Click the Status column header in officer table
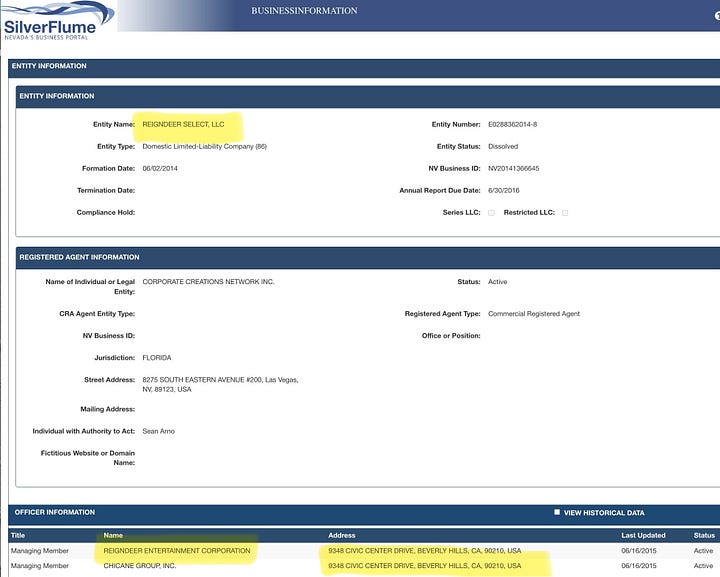Image resolution: width=720 pixels, height=577 pixels. [704, 535]
